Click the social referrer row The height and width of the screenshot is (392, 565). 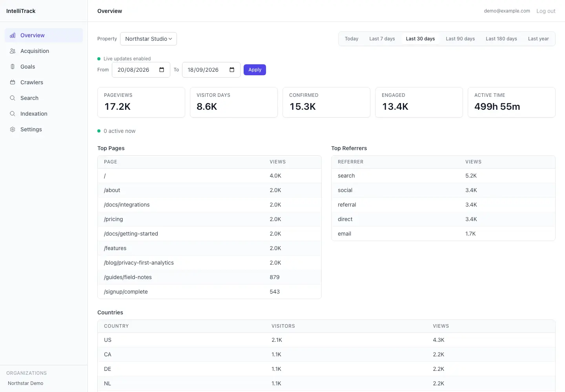coord(443,190)
